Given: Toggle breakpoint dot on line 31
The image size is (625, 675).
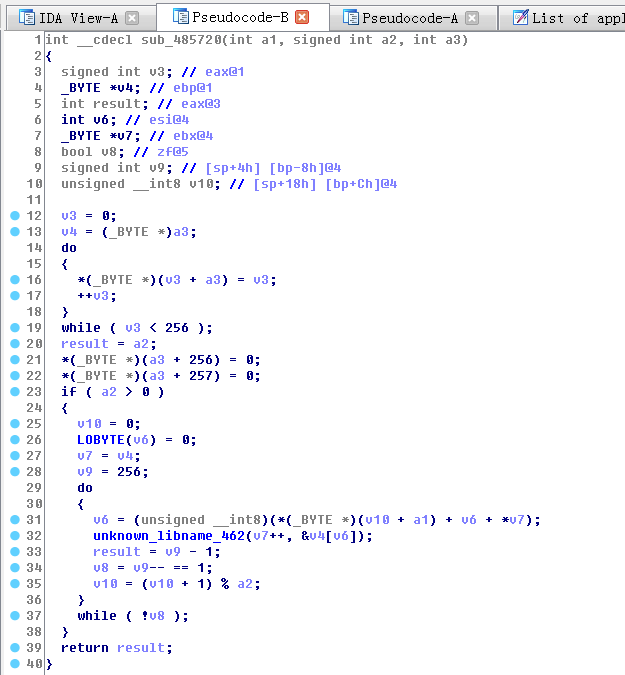Looking at the screenshot, I should click(x=15, y=520).
